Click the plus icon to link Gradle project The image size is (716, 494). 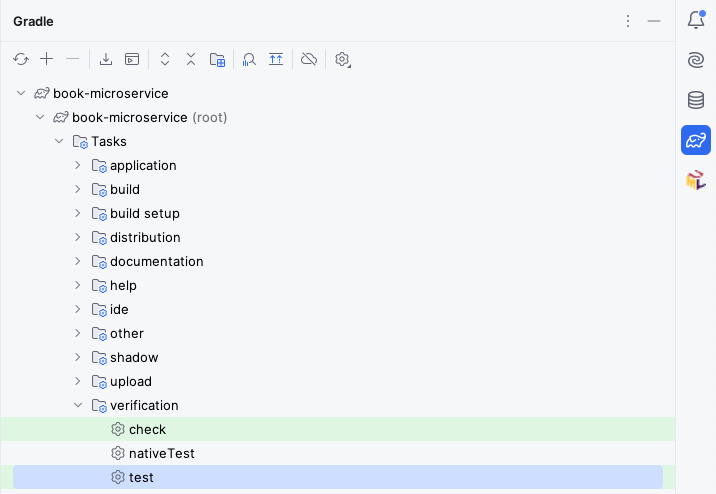tap(47, 59)
